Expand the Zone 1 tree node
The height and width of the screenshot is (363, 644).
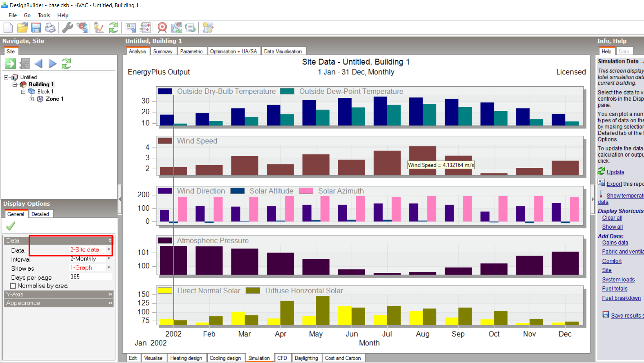[x=32, y=99]
